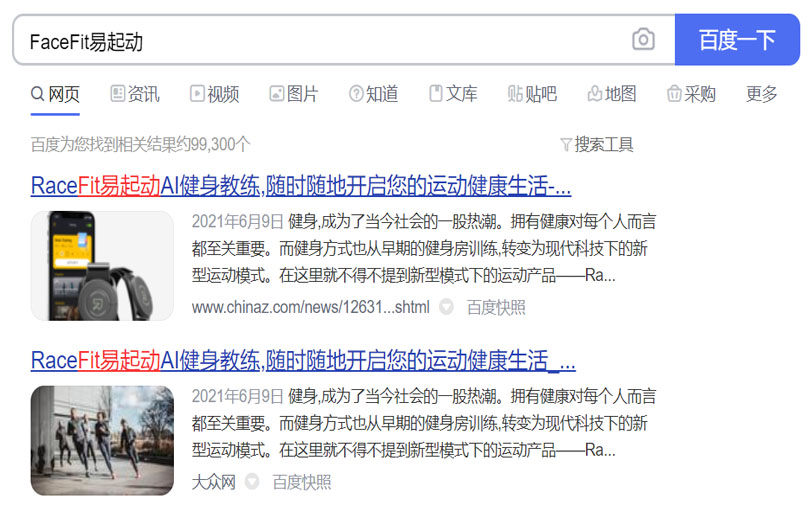Click the smartwatch product thumbnail

[102, 266]
